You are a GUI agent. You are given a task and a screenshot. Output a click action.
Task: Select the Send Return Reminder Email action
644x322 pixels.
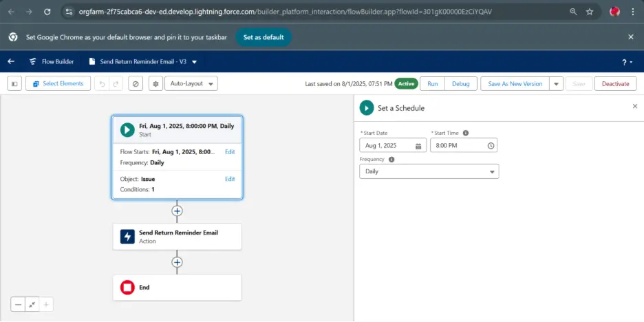177,237
